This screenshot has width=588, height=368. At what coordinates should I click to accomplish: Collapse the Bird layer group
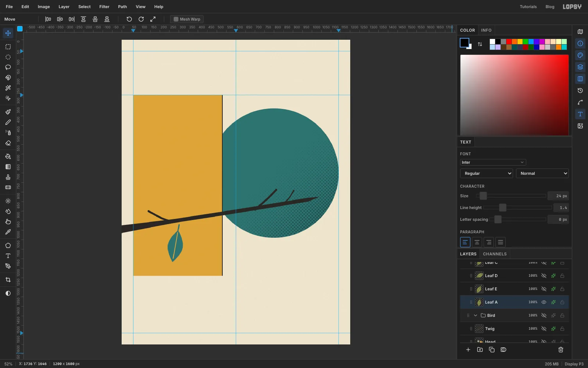476,315
